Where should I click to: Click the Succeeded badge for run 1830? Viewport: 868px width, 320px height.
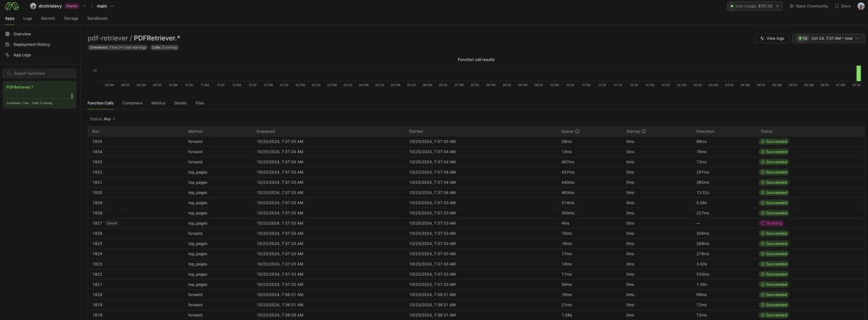pos(774,193)
